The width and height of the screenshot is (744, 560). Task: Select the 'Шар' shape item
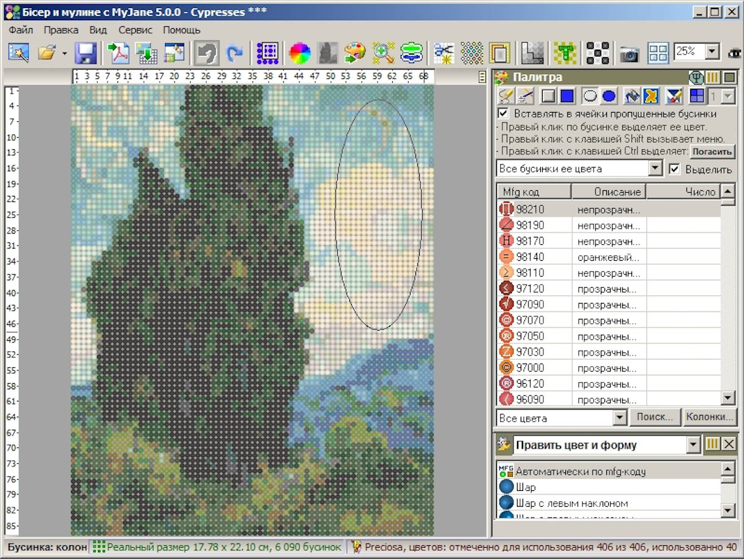point(608,487)
